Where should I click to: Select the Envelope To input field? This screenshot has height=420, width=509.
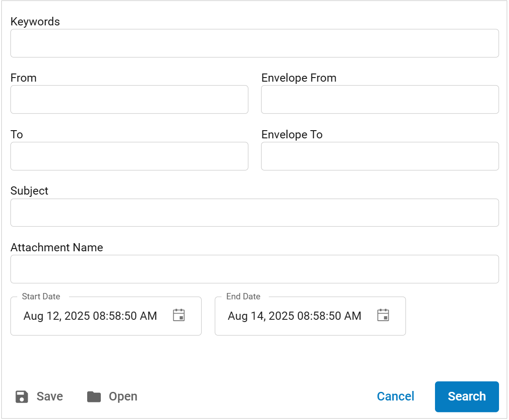click(380, 156)
